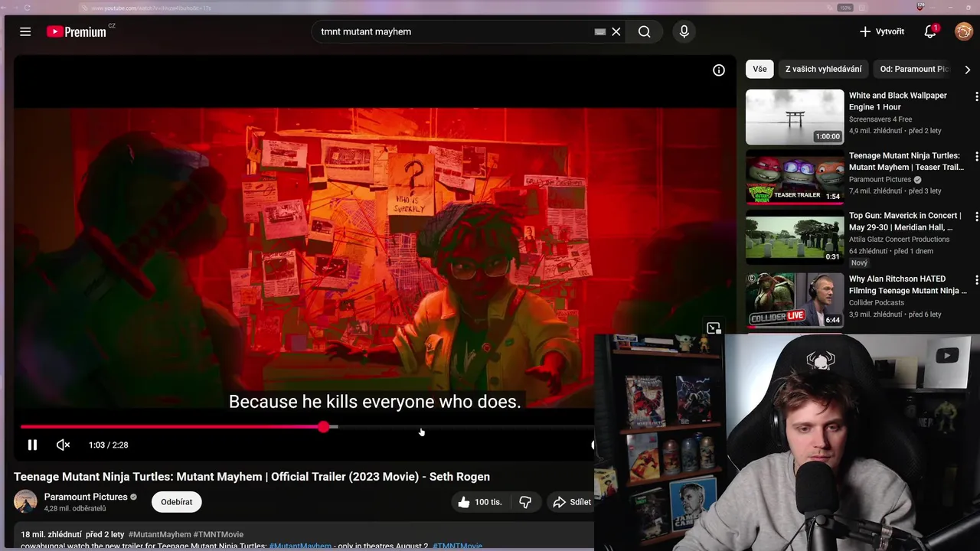Select the Vše filter chip
The height and width of the screenshot is (551, 980).
click(759, 69)
